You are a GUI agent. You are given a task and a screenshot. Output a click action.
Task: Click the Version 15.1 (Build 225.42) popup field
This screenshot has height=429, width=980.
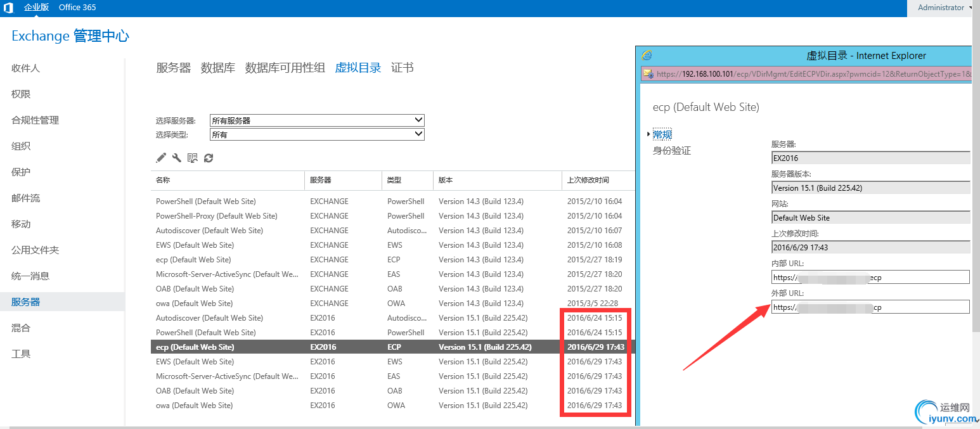(x=870, y=188)
